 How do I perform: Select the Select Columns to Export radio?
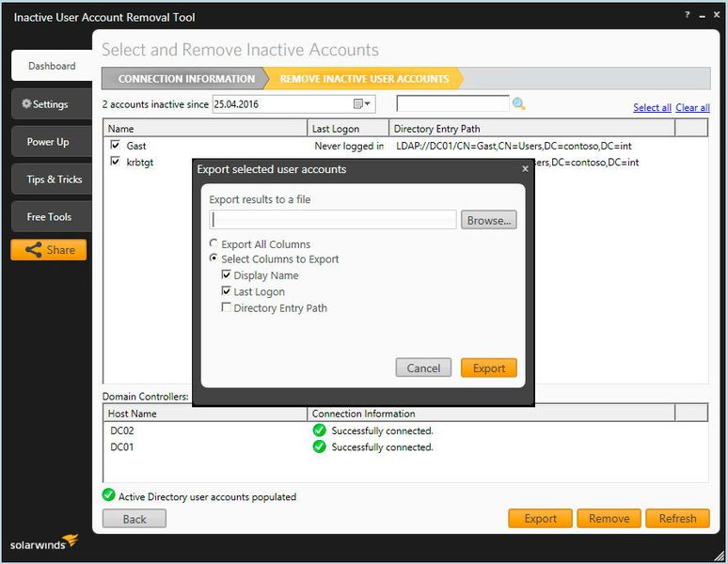click(x=214, y=258)
